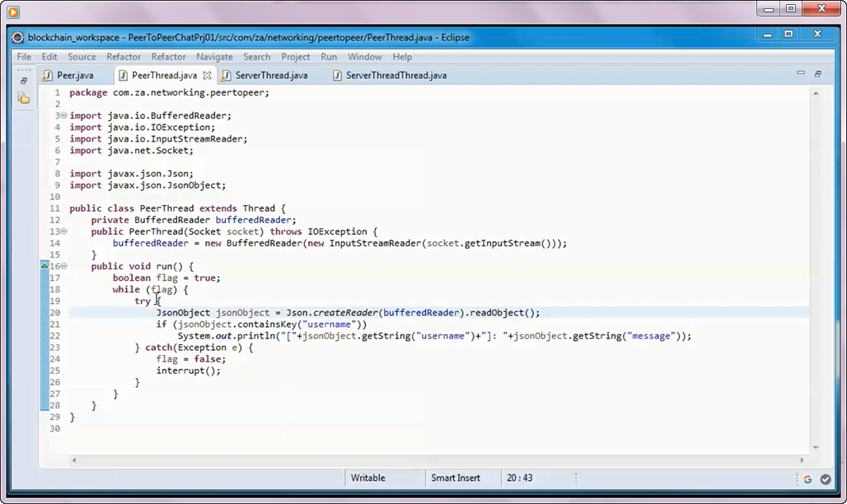Open the Refactor menu

pos(124,57)
